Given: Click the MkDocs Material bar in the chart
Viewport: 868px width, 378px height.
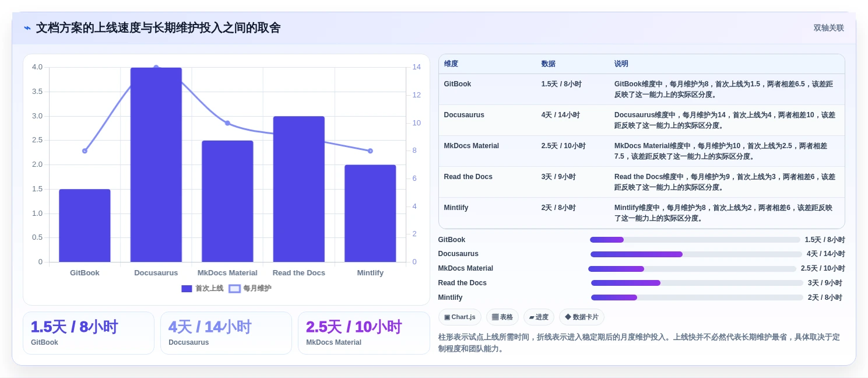Looking at the screenshot, I should click(227, 201).
